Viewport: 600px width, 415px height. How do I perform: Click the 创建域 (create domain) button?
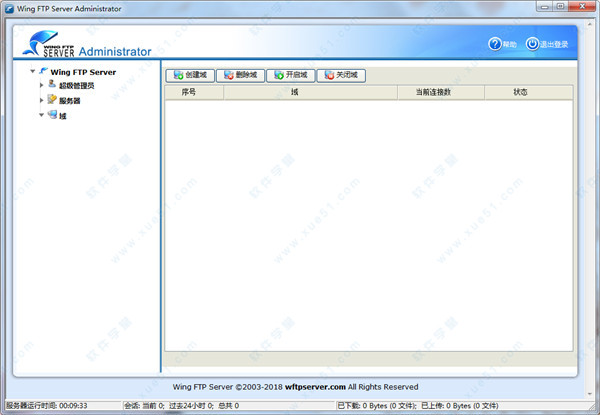point(190,75)
